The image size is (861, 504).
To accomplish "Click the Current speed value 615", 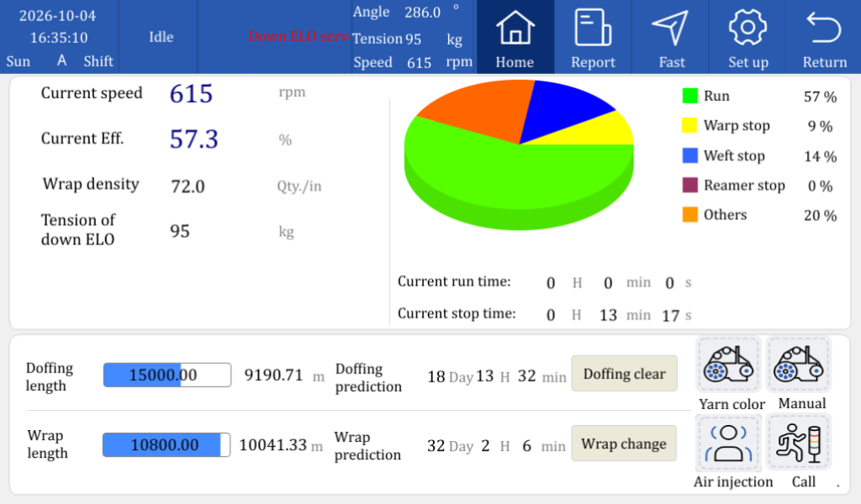I will [191, 94].
